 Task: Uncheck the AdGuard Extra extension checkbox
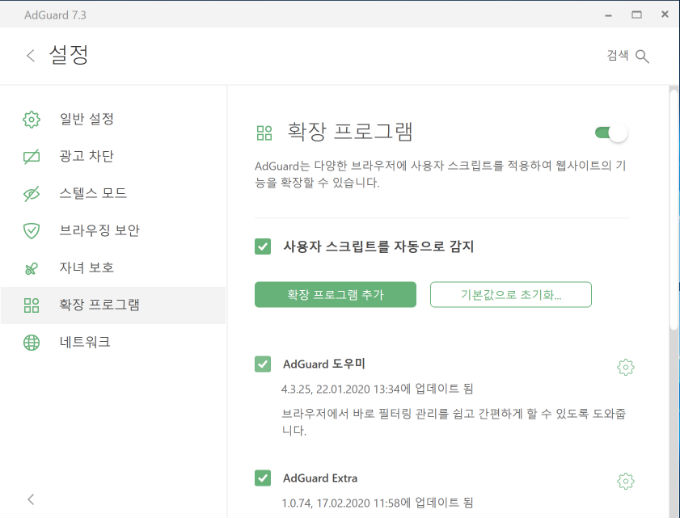point(263,478)
